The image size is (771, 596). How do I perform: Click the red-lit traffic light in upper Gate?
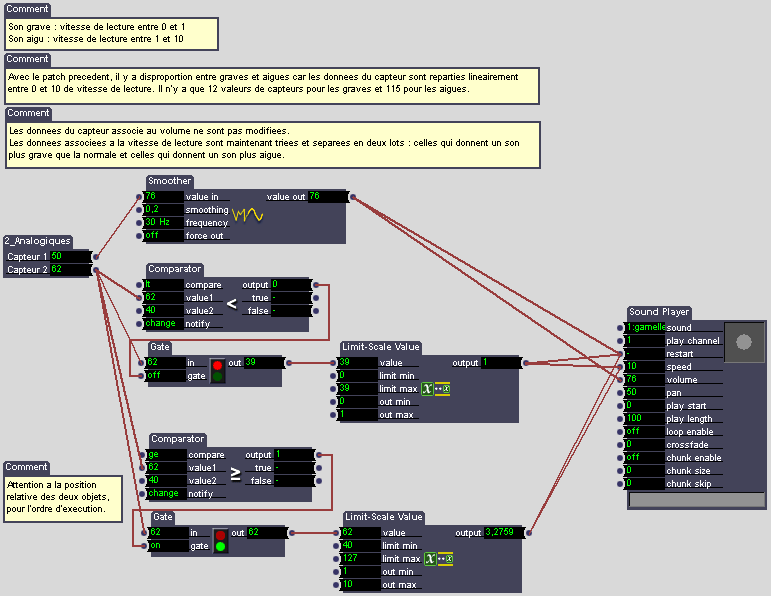pos(217,369)
